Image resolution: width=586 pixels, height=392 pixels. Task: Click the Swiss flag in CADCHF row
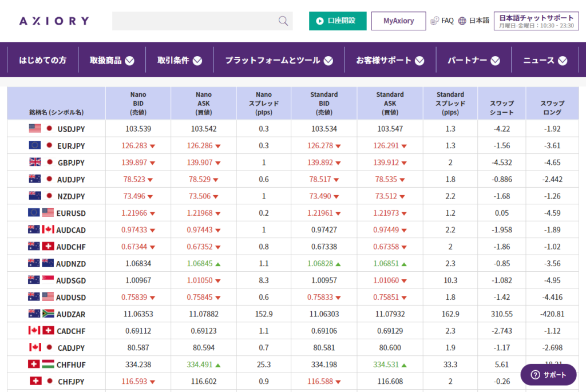(x=48, y=330)
